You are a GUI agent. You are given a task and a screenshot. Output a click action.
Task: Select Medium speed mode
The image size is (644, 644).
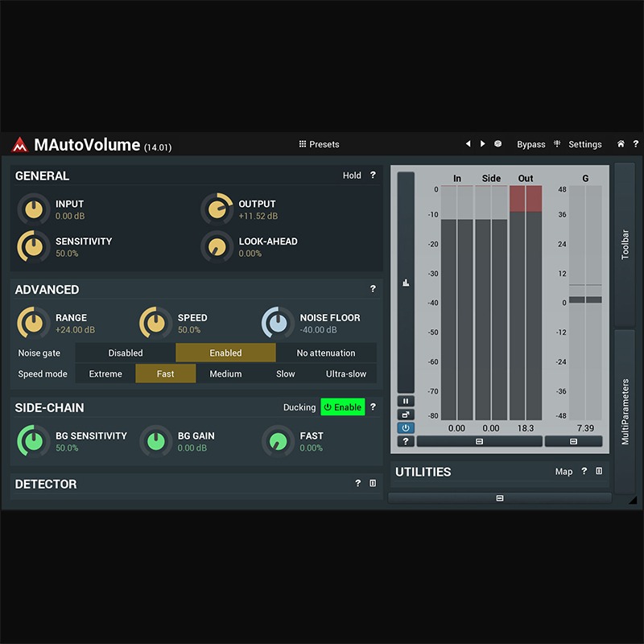(225, 374)
